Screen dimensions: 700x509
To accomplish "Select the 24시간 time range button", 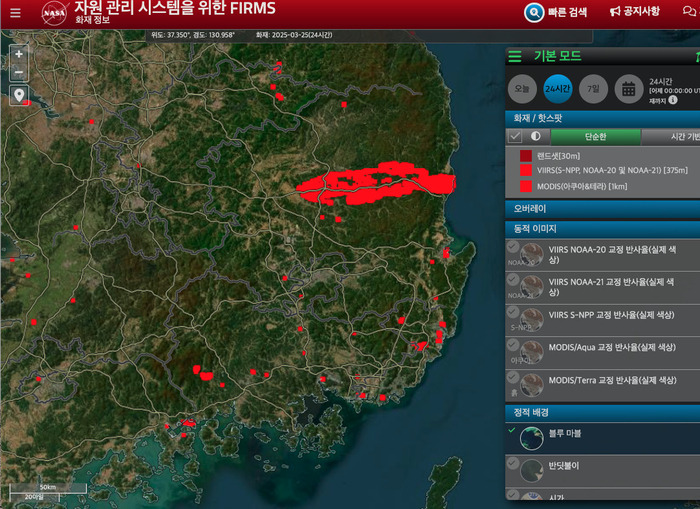I will (557, 89).
